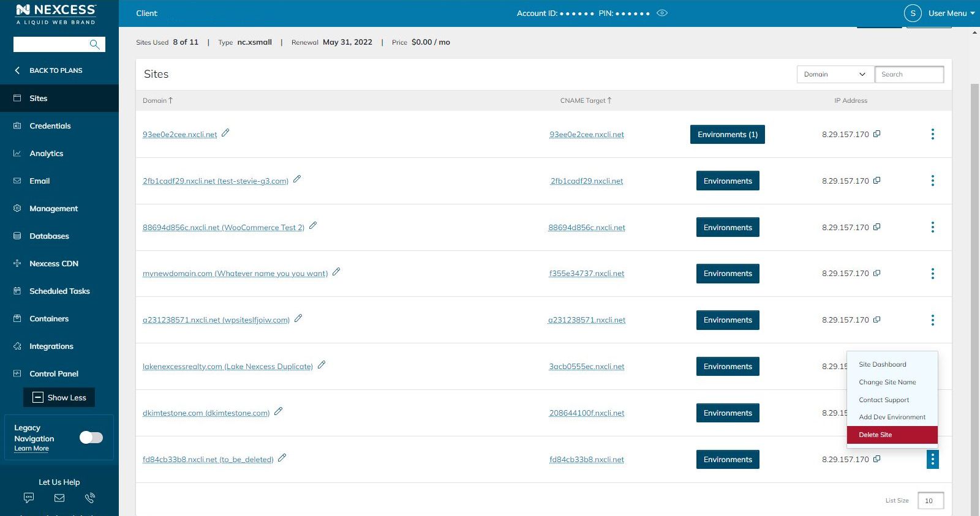The width and height of the screenshot is (980, 516).
Task: Open lakenexcessrealty.com domain link
Action: tap(228, 367)
